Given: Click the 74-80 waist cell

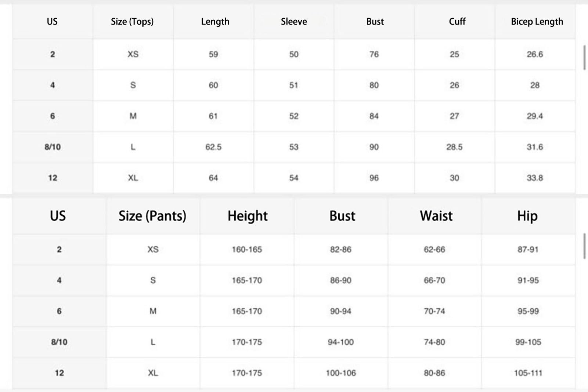Looking at the screenshot, I should point(434,342).
